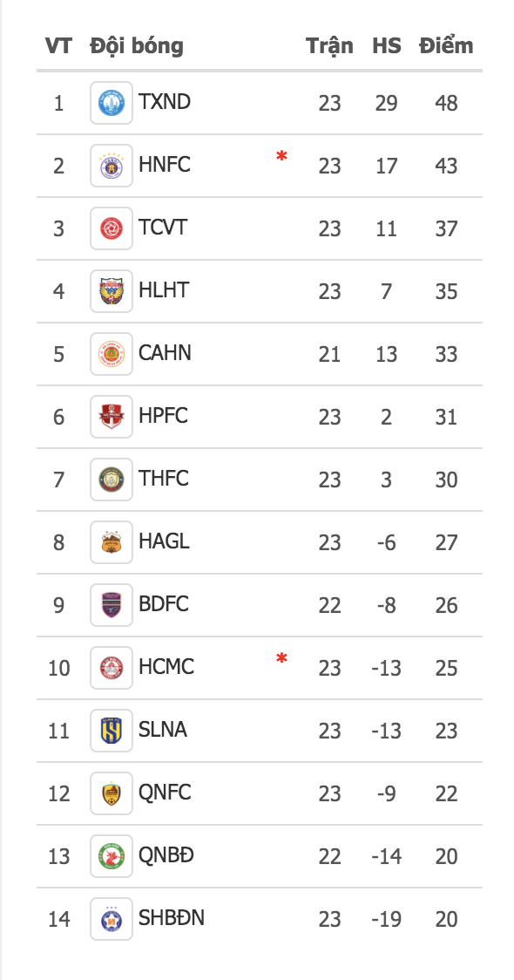Click the TXND team logo

click(x=112, y=103)
